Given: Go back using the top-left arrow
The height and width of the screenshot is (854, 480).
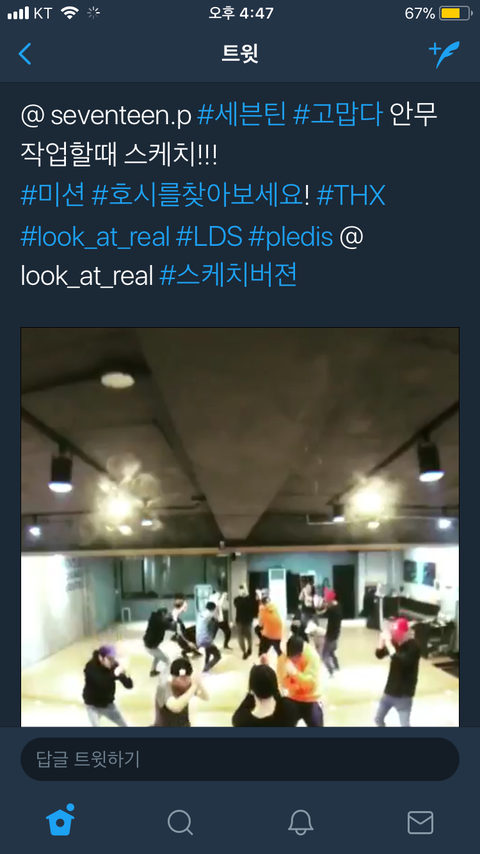Looking at the screenshot, I should [25, 54].
